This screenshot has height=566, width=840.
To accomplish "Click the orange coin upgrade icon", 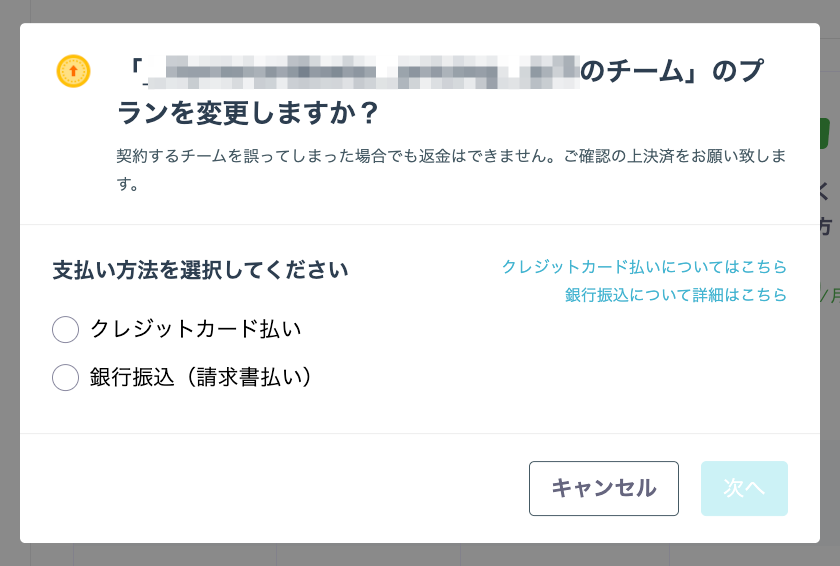I will pyautogui.click(x=73, y=71).
